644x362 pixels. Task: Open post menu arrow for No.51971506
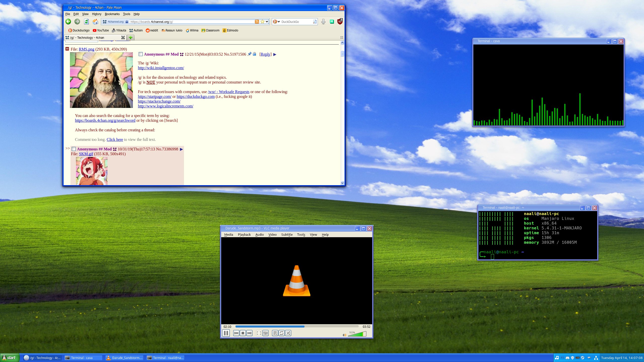point(275,54)
